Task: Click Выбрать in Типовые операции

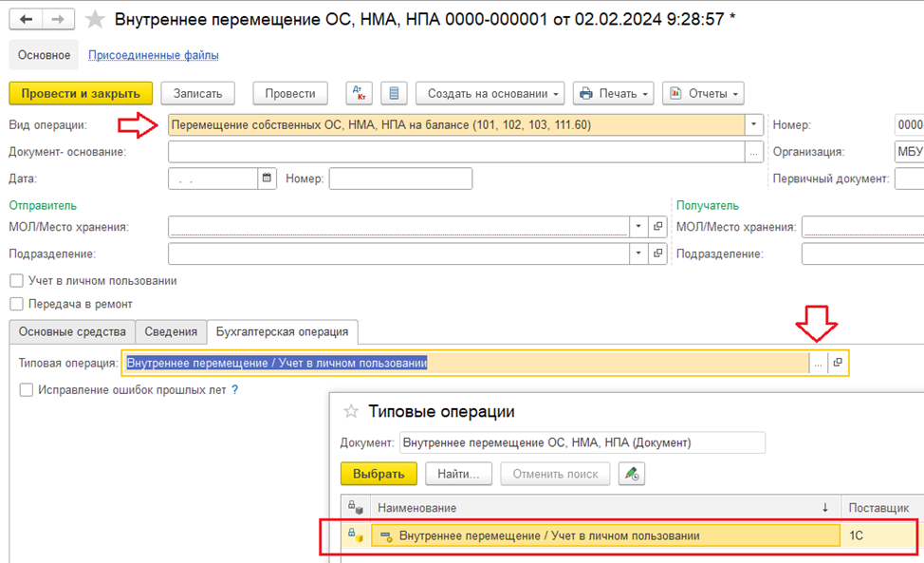Action: 379,474
